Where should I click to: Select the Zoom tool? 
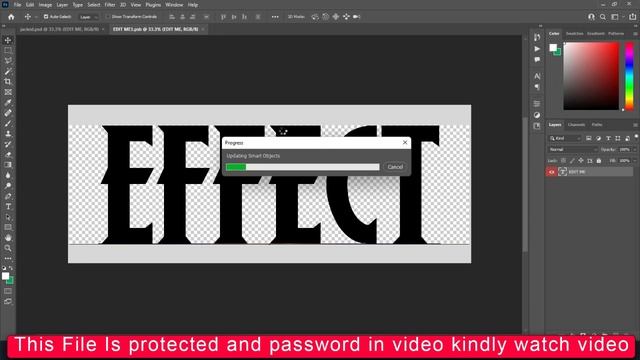point(8,248)
